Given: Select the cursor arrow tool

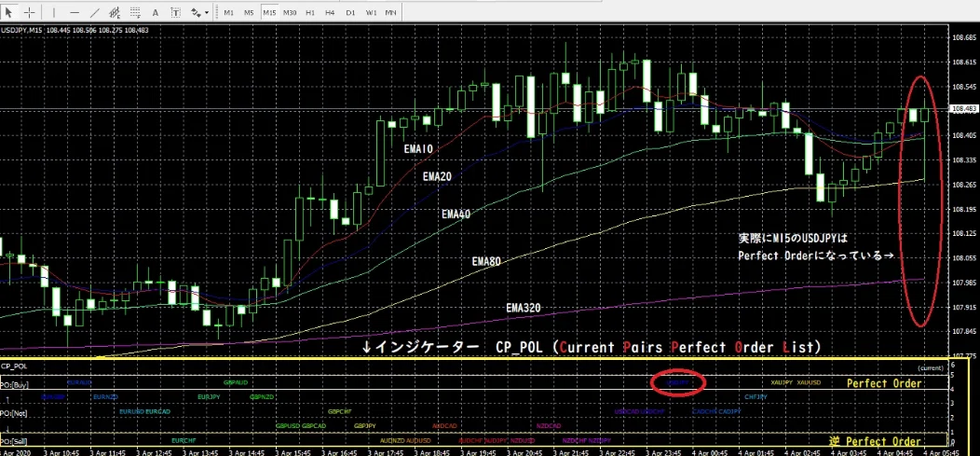Looking at the screenshot, I should pos(8,12).
